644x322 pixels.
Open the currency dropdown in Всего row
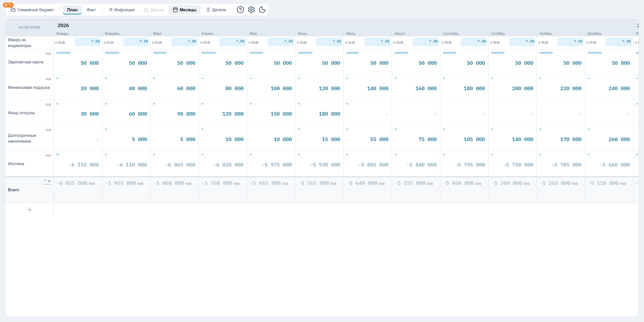(x=47, y=181)
